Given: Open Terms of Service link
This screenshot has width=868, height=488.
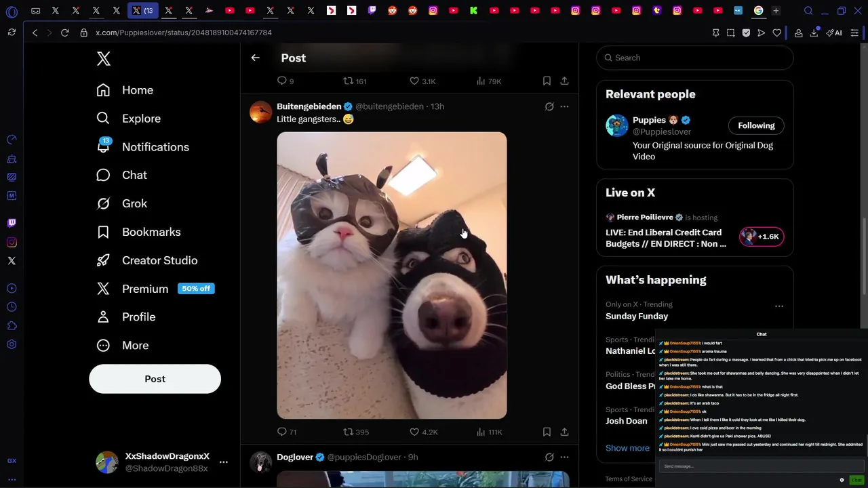Looking at the screenshot, I should pos(629,479).
